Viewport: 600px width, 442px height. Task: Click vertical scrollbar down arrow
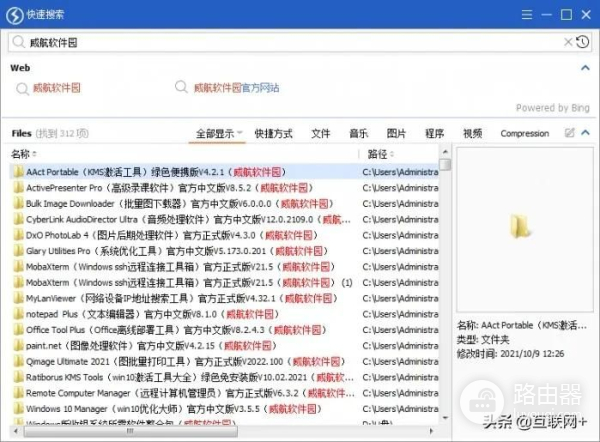(445, 418)
